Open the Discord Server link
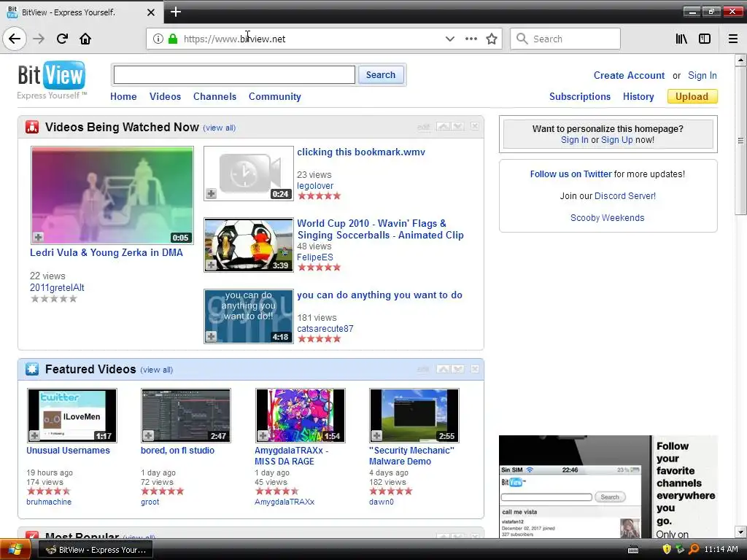The width and height of the screenshot is (747, 560). [625, 195]
